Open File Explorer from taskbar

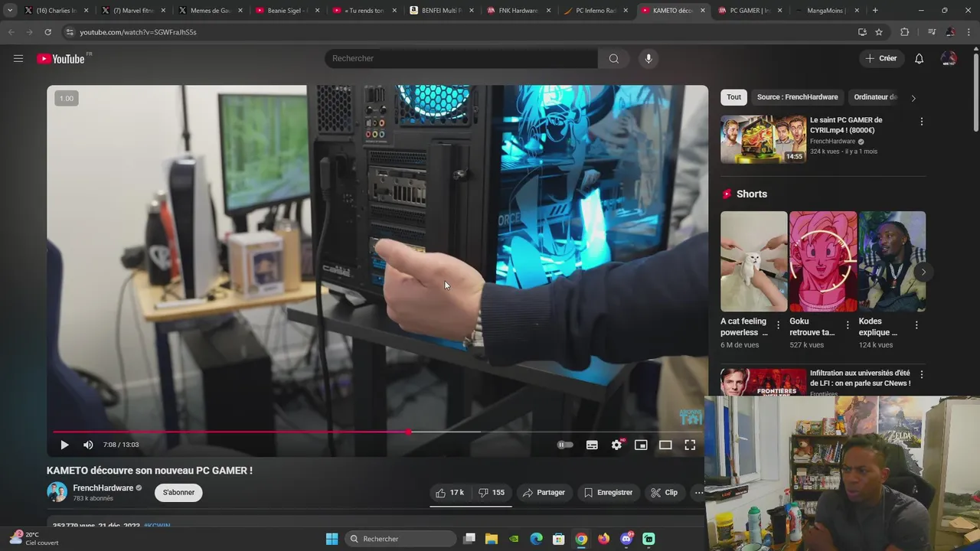pos(492,539)
